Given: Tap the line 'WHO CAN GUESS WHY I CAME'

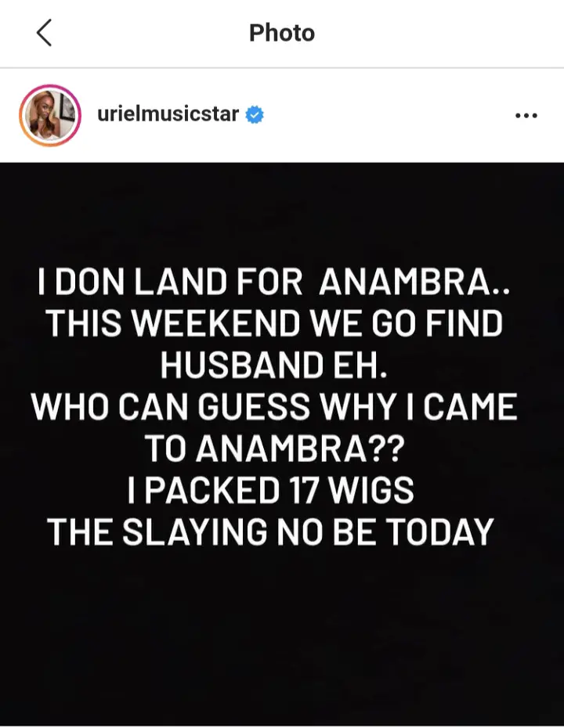Looking at the screenshot, I should click(x=274, y=407).
